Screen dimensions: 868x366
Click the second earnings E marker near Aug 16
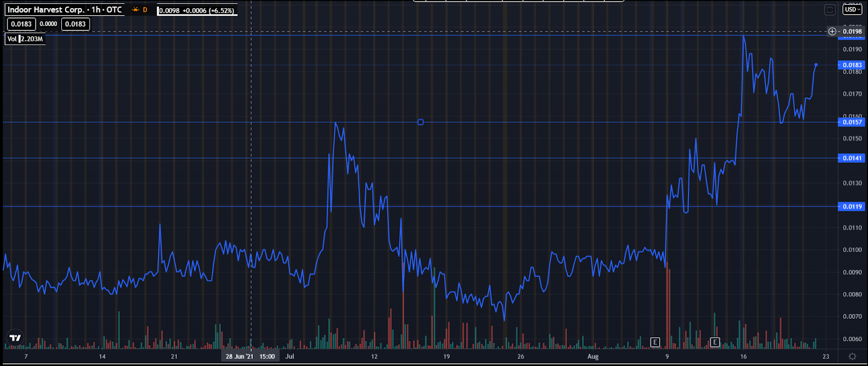714,342
